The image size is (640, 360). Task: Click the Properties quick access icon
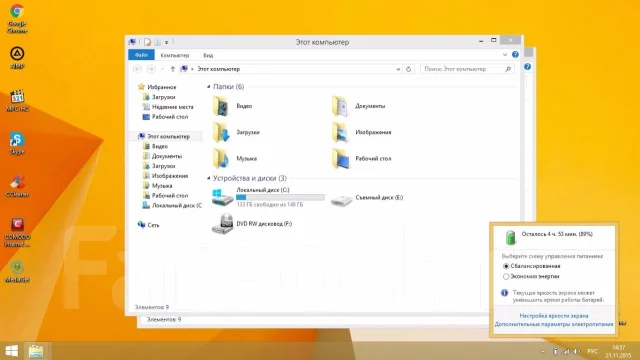click(x=147, y=42)
